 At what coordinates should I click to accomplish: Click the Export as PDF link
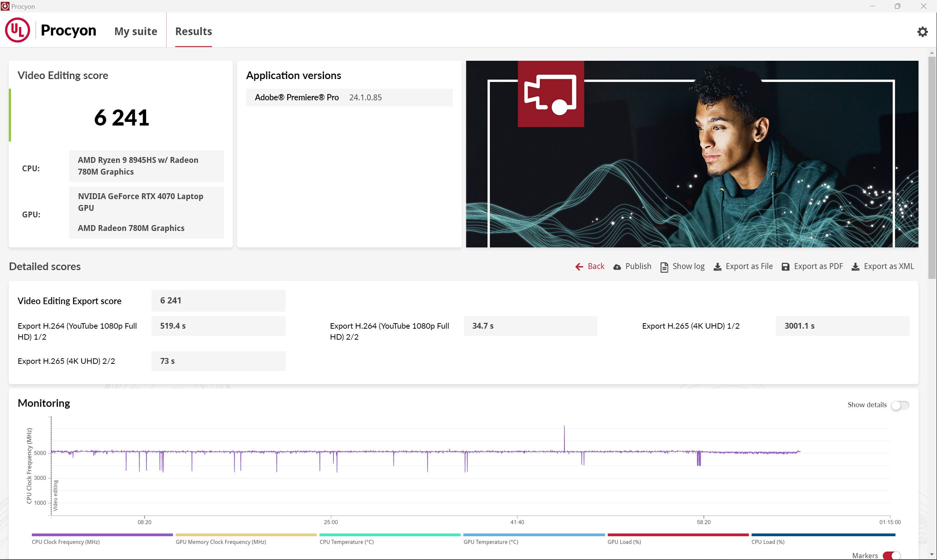click(x=818, y=266)
